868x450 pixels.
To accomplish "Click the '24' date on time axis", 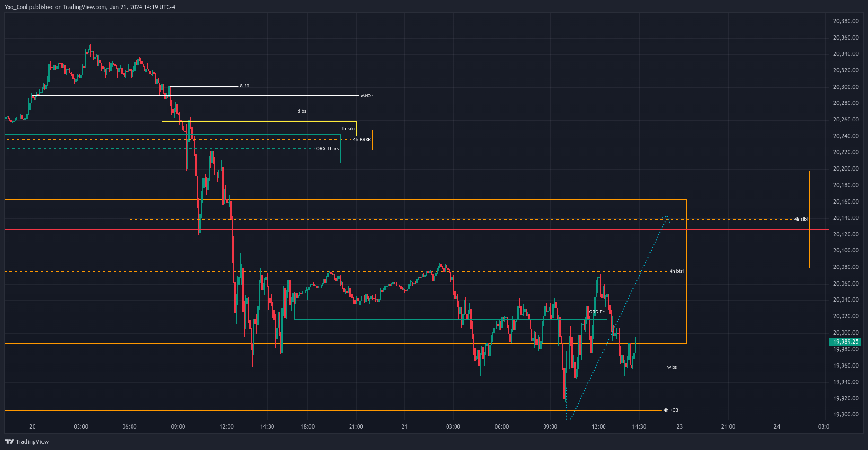I will click(x=777, y=427).
